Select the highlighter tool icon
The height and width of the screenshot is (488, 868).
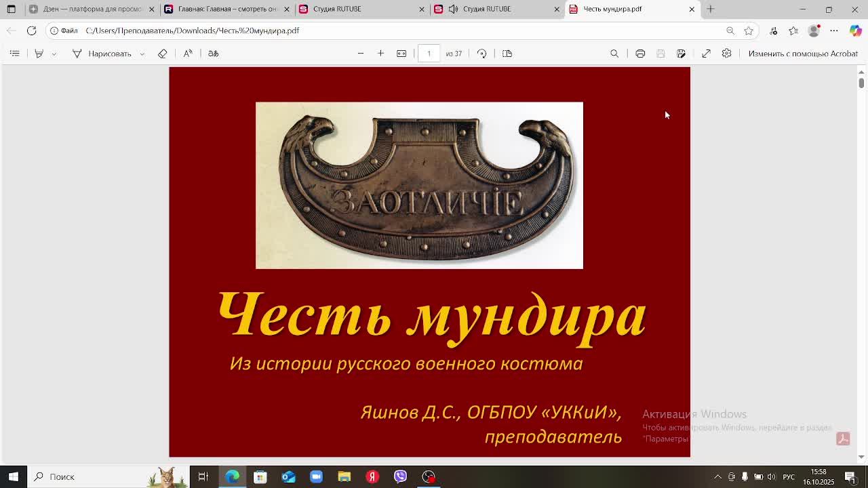(x=39, y=54)
